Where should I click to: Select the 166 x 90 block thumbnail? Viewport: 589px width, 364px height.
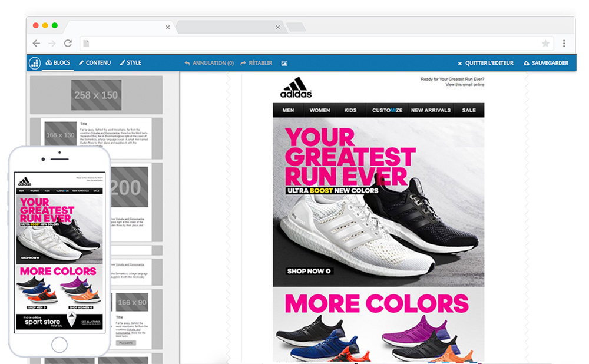[132, 302]
